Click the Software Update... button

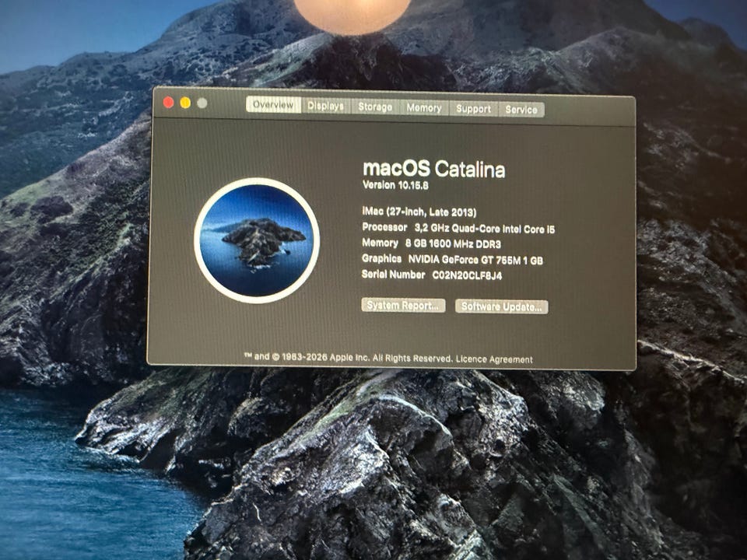click(502, 306)
